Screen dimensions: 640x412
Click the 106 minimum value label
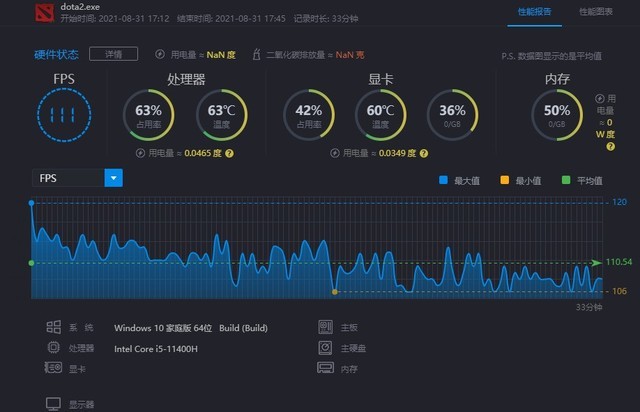[620, 291]
